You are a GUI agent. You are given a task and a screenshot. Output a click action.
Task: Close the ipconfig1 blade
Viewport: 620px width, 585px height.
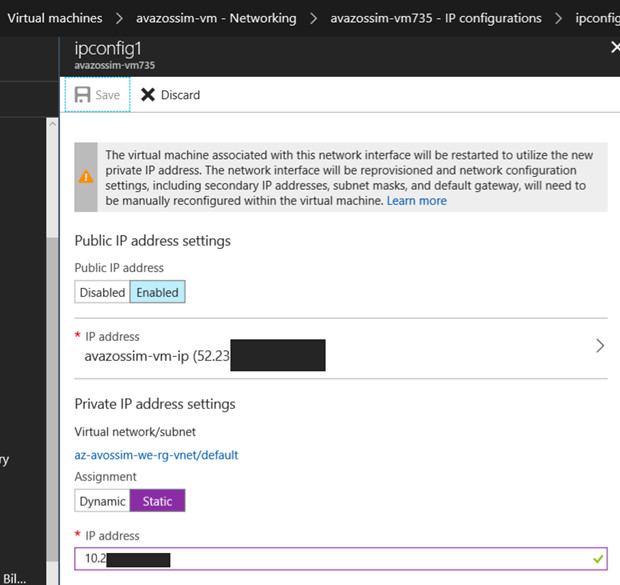pyautogui.click(x=614, y=48)
